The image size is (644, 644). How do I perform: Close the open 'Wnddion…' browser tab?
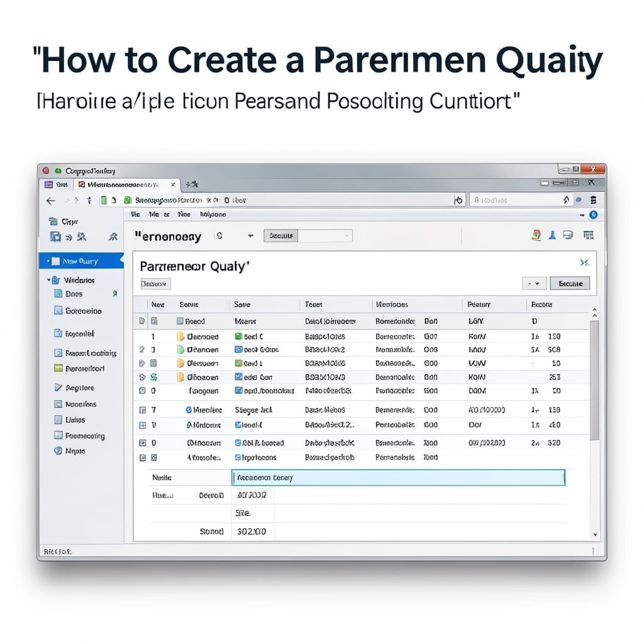(x=173, y=185)
